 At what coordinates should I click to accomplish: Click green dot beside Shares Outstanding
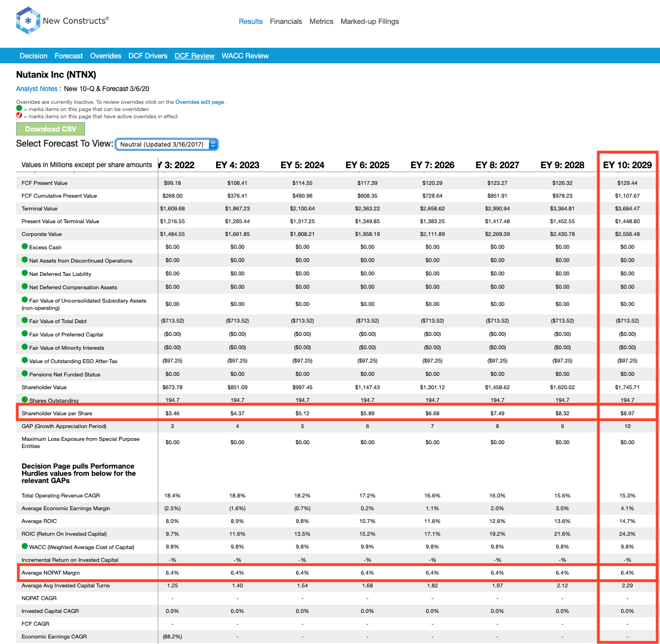pos(25,400)
